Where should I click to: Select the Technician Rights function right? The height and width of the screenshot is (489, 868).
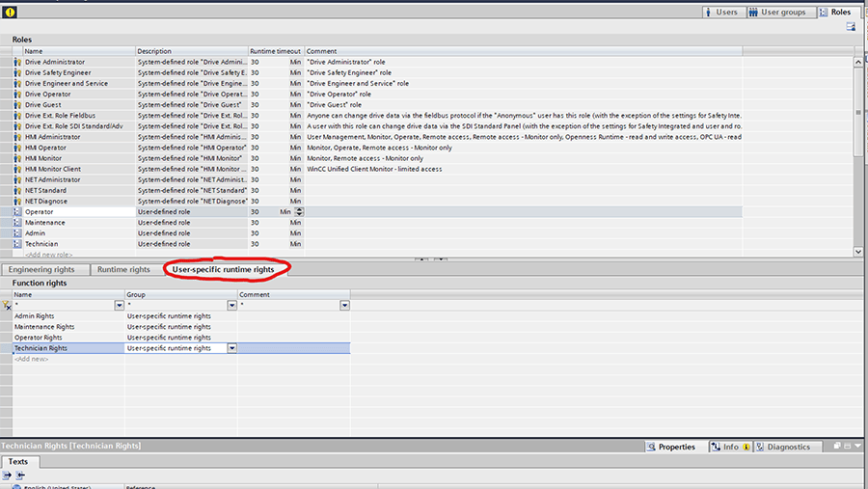[41, 348]
